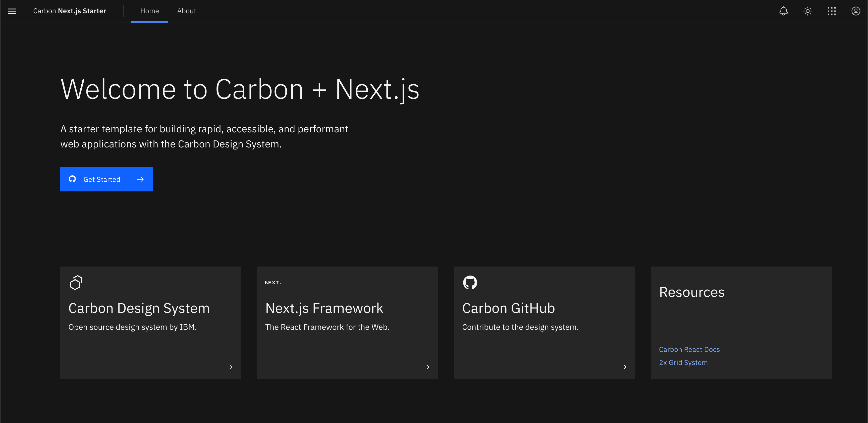Open the Carbon GitHub card title

point(508,308)
